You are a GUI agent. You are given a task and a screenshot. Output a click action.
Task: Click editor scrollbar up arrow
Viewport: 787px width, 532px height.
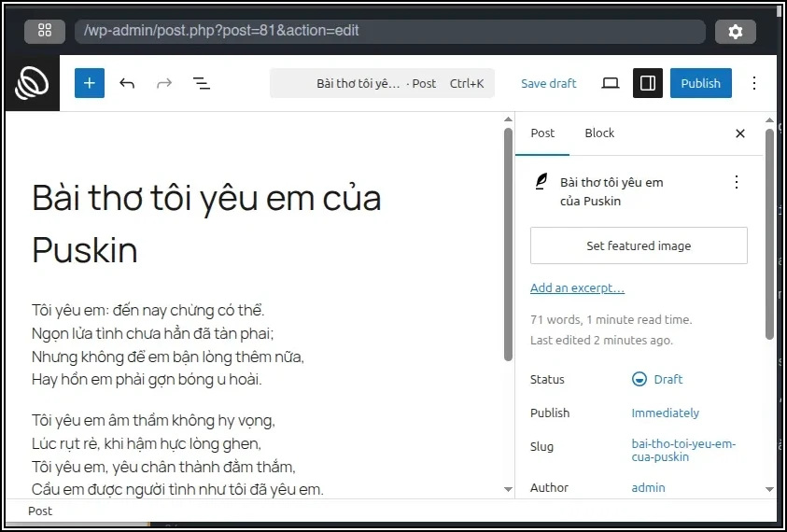click(508, 119)
